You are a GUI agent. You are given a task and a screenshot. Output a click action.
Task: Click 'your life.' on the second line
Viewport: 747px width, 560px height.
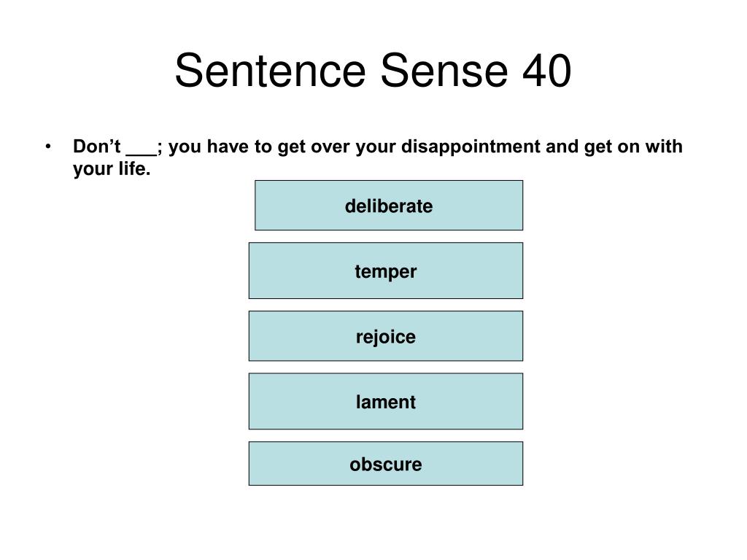coord(112,168)
